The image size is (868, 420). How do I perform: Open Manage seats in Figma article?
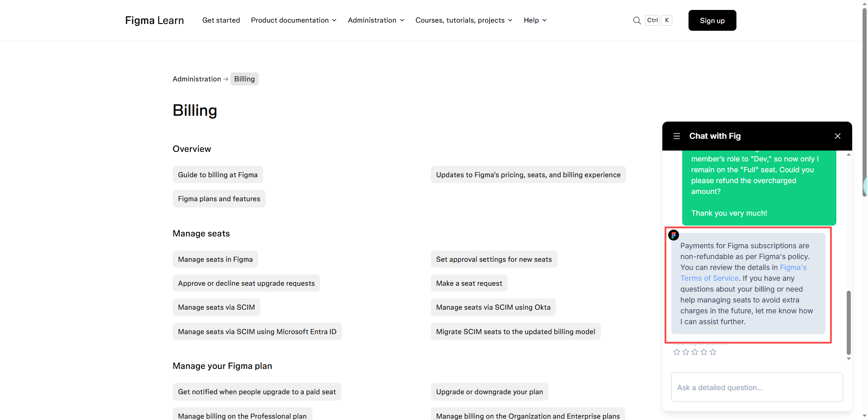click(215, 260)
